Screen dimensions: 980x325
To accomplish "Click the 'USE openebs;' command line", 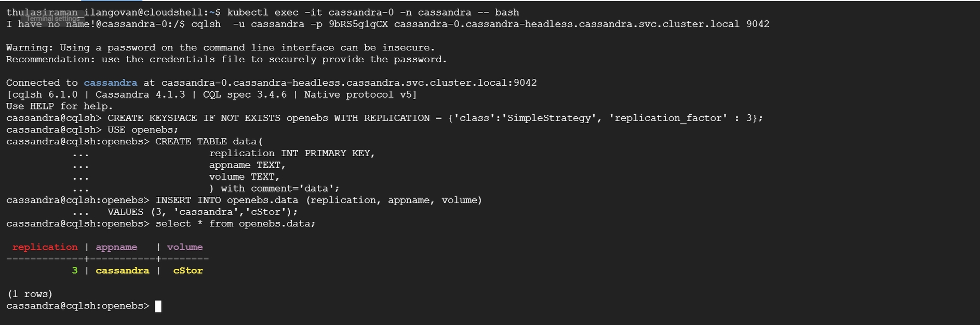I will 143,130.
